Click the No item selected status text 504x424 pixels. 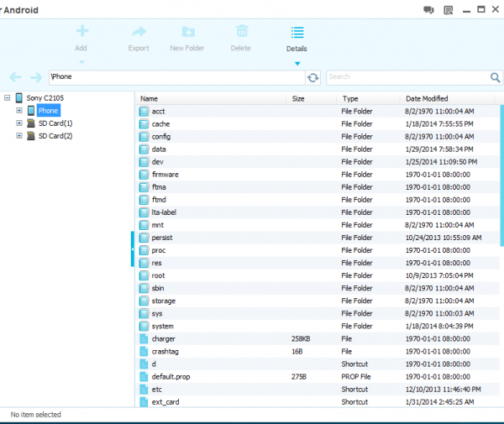pyautogui.click(x=35, y=415)
